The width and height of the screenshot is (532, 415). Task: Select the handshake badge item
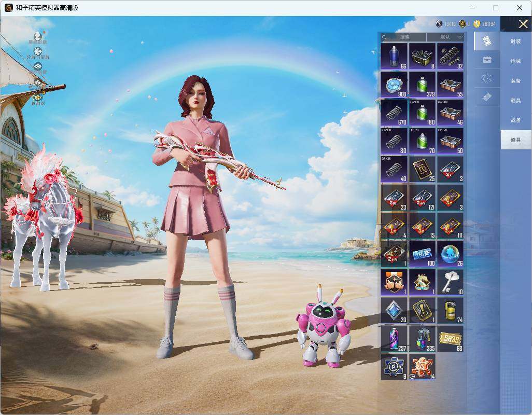(394, 282)
